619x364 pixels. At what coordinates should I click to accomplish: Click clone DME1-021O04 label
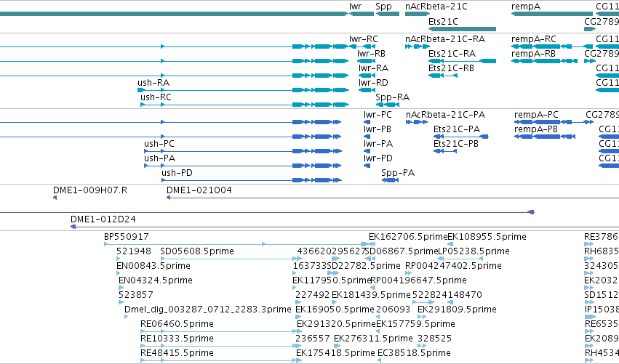point(199,190)
